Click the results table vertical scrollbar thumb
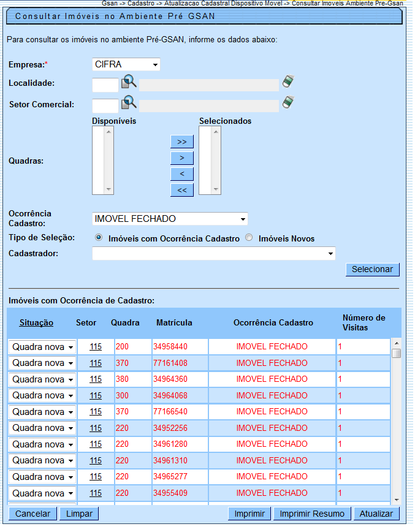 tap(396, 354)
